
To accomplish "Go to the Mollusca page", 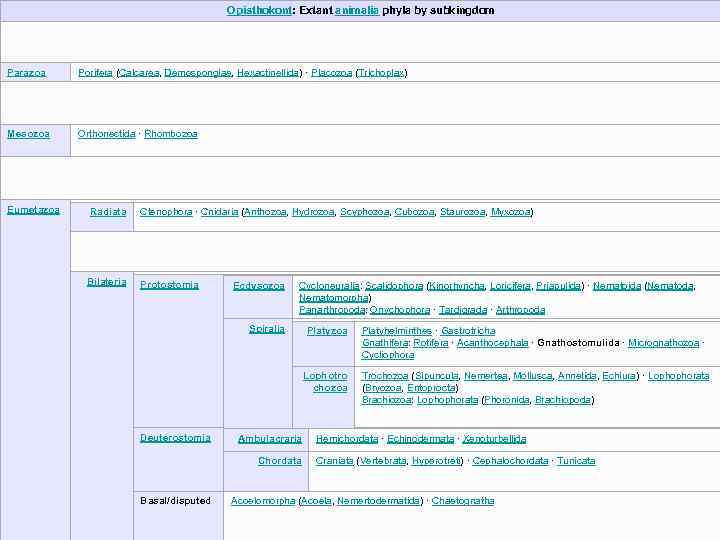I will pyautogui.click(x=533, y=376).
